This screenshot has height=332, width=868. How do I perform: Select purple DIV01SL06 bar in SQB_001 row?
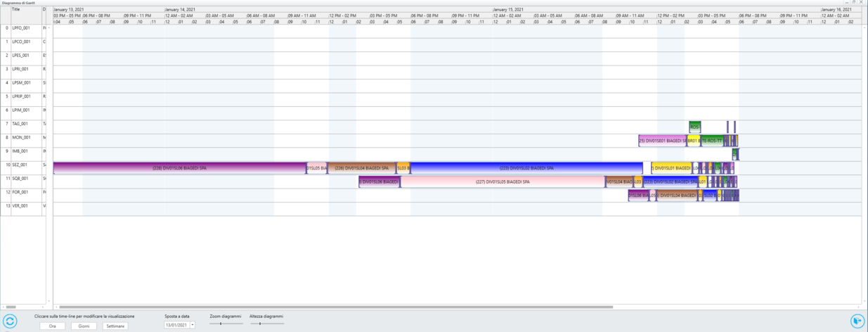coord(379,181)
